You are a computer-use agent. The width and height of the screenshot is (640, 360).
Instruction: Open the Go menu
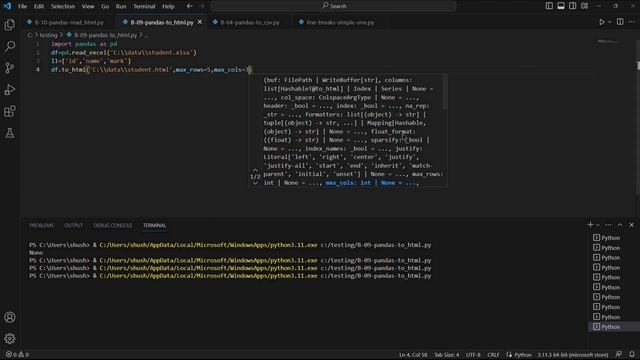(105, 6)
